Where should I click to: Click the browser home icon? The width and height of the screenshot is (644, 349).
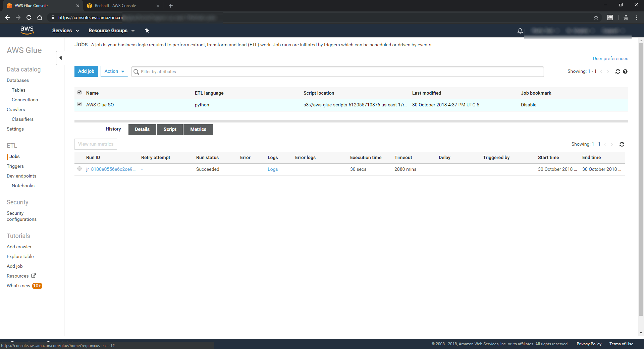tap(40, 17)
